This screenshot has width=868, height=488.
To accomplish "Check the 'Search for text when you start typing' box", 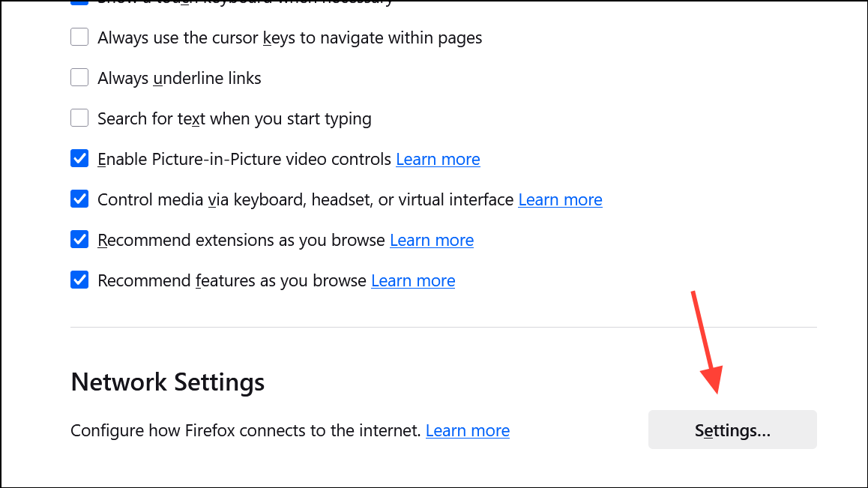I will (x=79, y=118).
